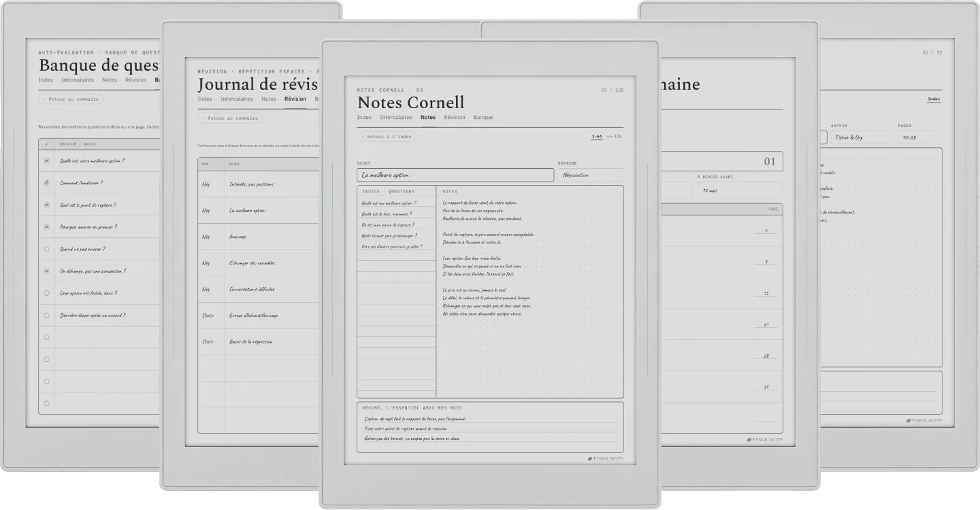Click 'Retour au sommaire' on Journal de révision page
This screenshot has height=510, width=980.
(231, 118)
